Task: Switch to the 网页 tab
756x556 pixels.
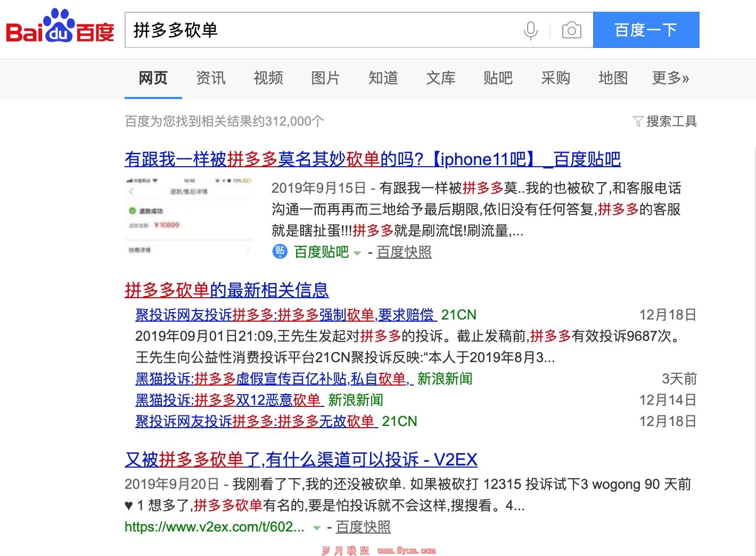Action: [153, 78]
